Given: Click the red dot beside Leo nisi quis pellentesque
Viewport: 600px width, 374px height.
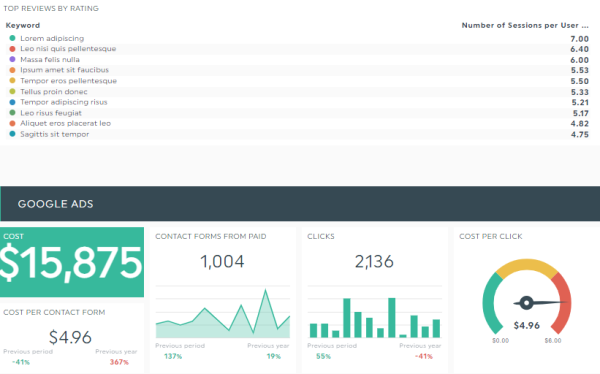Looking at the screenshot, I should (x=12, y=49).
